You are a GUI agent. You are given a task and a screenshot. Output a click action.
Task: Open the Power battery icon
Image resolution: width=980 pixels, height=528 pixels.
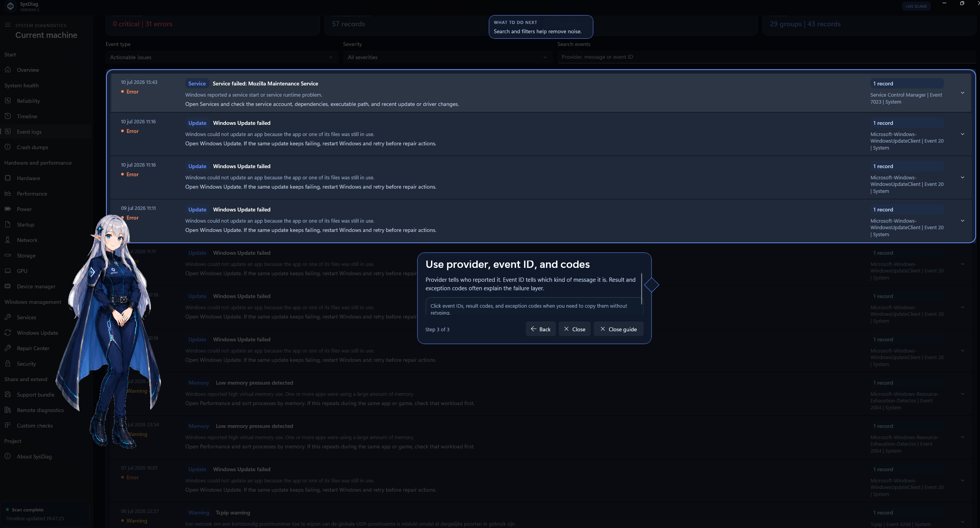tap(8, 209)
